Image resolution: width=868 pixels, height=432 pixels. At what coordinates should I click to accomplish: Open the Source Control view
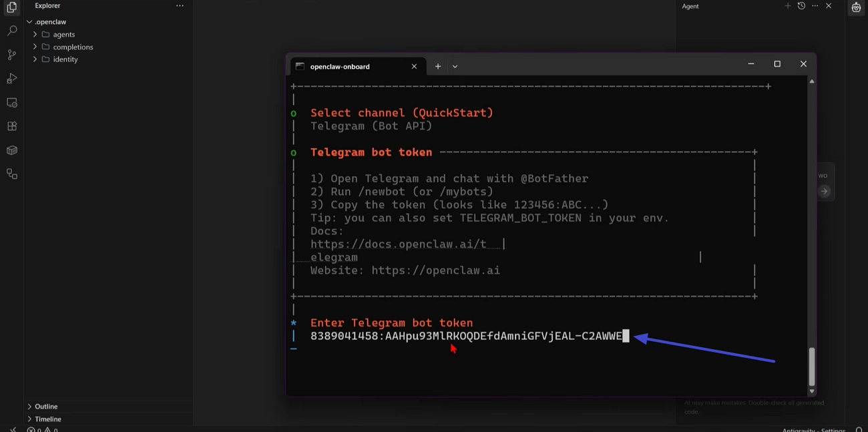(x=11, y=55)
